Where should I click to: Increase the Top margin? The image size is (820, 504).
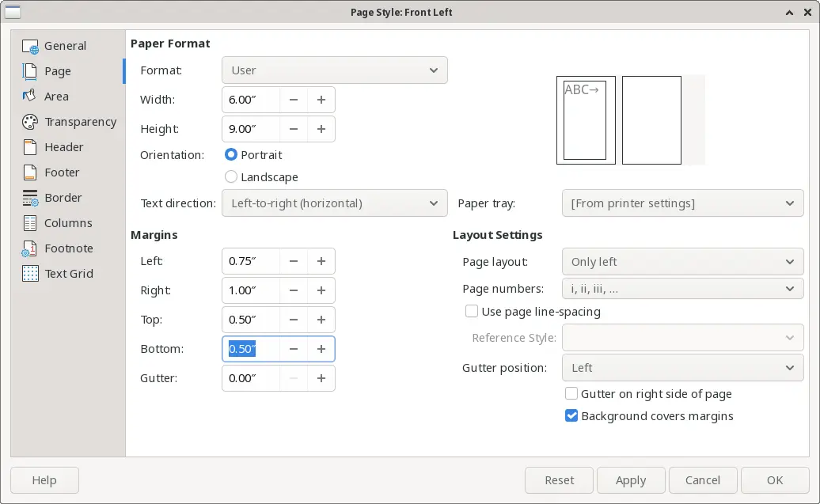pyautogui.click(x=321, y=320)
